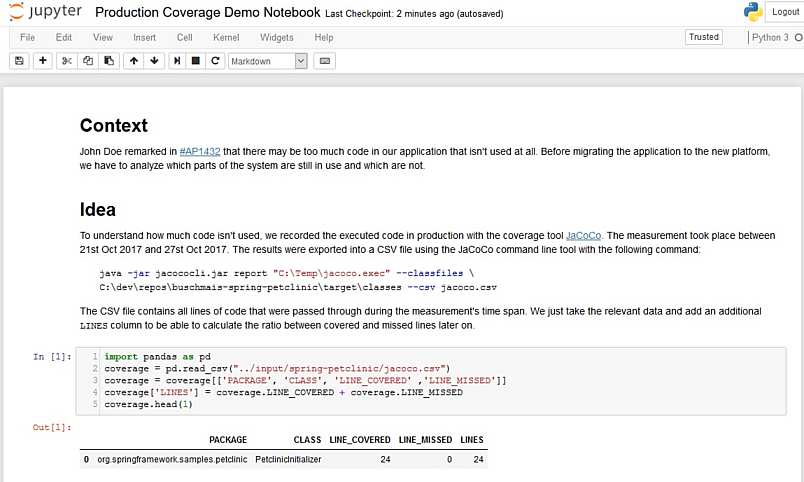Click the LINE_MISSED value 0 cell
Image resolution: width=804 pixels, height=482 pixels.
(449, 459)
